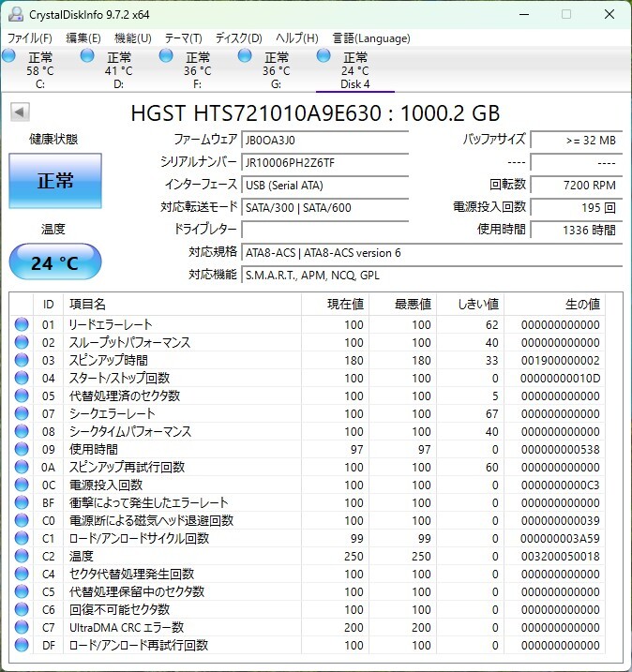Click status orb for ID C5 row
The width and height of the screenshot is (632, 672).
click(x=22, y=591)
